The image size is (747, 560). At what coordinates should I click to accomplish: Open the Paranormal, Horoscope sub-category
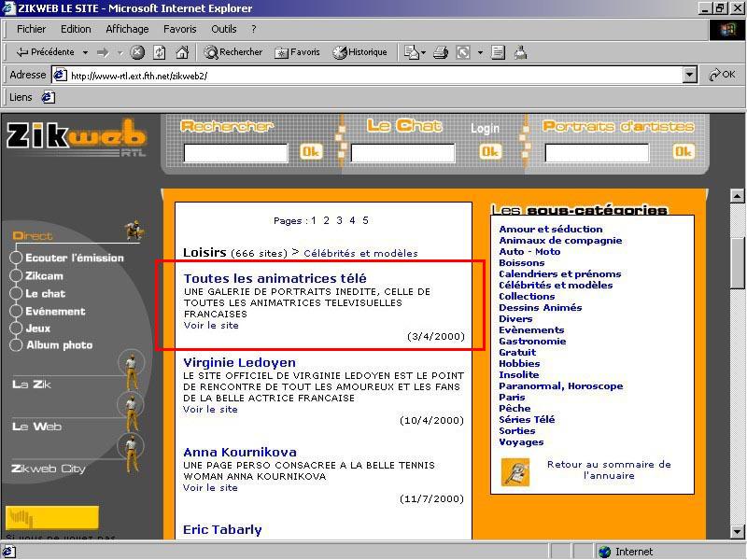tap(561, 386)
